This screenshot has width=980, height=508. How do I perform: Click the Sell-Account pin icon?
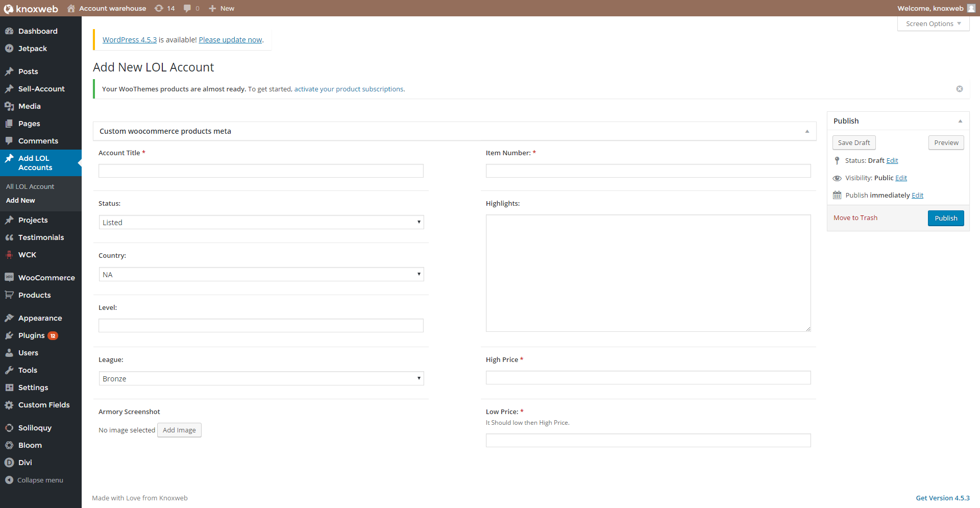9,89
